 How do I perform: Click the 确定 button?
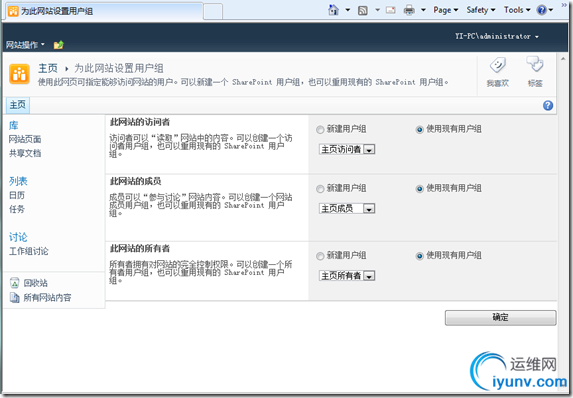[500, 317]
